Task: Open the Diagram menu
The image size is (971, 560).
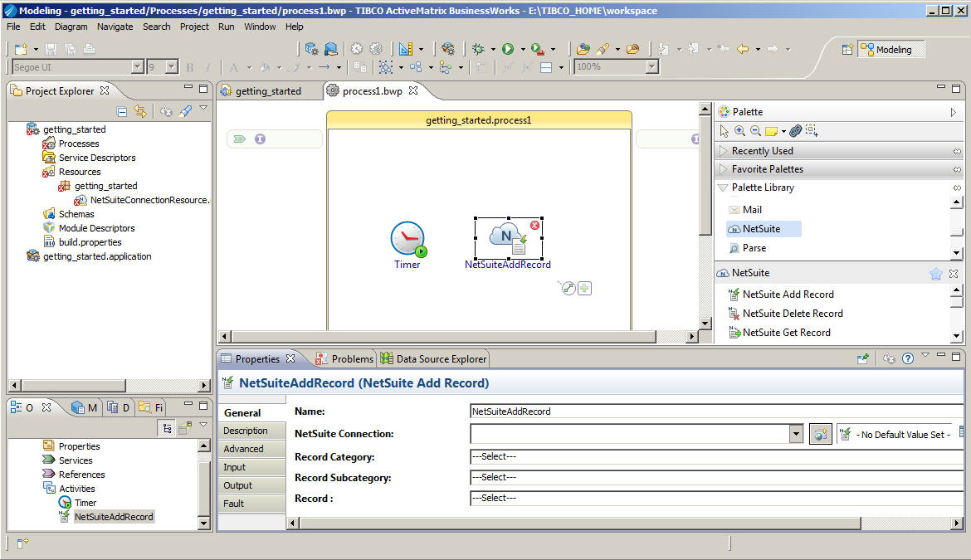Action: [71, 27]
